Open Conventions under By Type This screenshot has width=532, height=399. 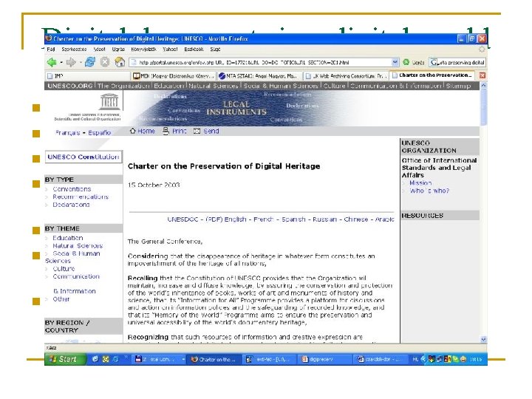pyautogui.click(x=72, y=189)
